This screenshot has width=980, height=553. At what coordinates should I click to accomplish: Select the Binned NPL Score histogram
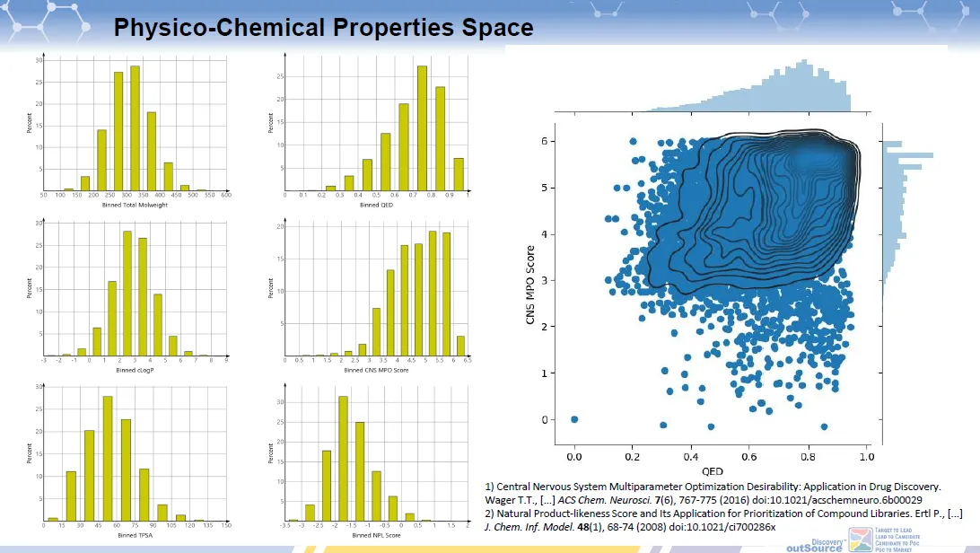point(372,458)
